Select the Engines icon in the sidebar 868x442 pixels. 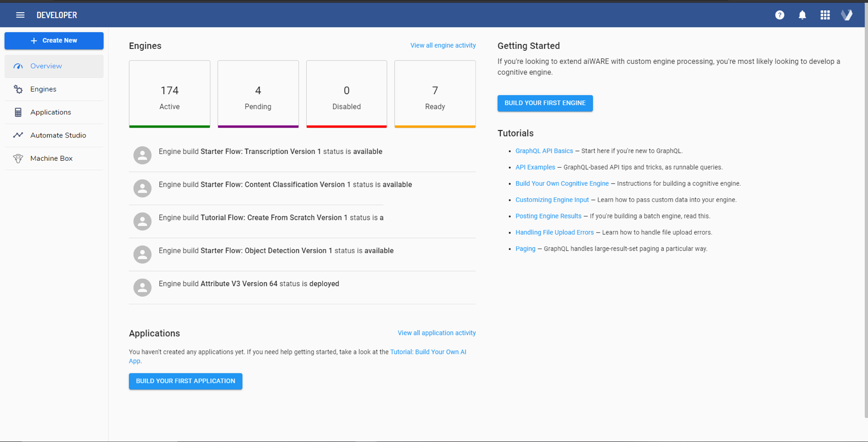click(18, 89)
